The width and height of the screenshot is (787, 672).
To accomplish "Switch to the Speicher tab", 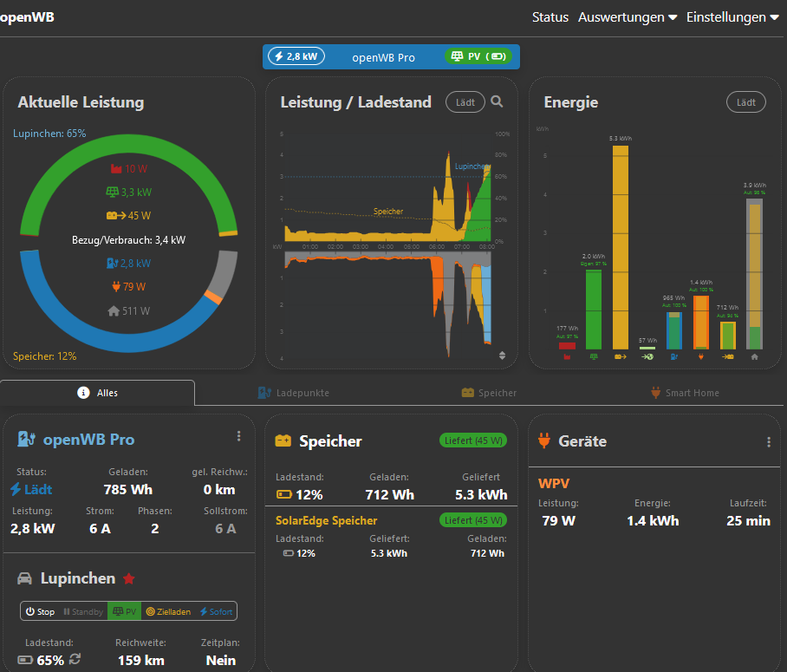I will [489, 393].
